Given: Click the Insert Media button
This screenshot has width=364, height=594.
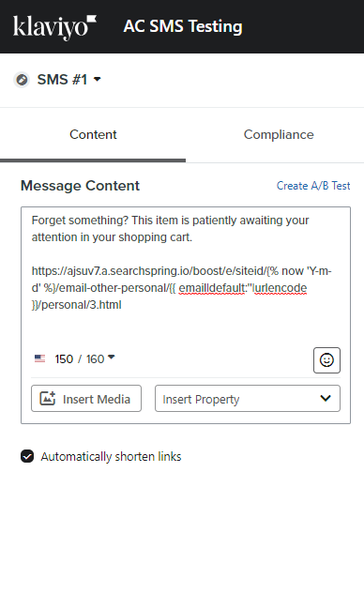Looking at the screenshot, I should tap(86, 399).
